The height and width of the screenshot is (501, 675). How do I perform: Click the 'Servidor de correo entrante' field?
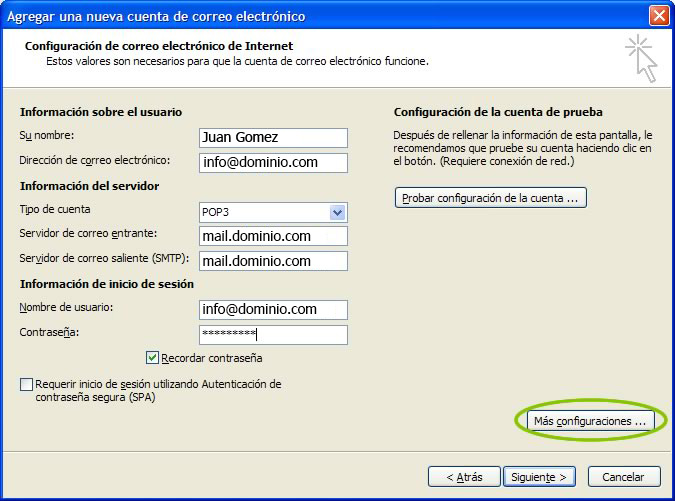[273, 236]
